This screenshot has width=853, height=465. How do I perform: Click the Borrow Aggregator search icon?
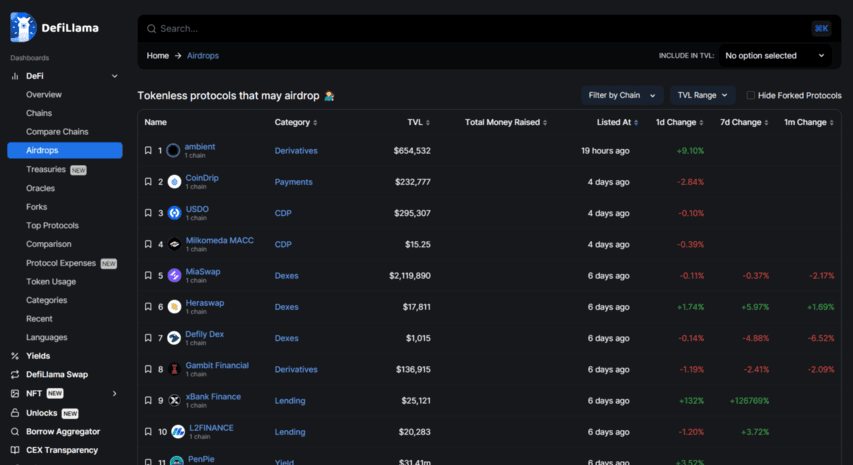pos(15,432)
